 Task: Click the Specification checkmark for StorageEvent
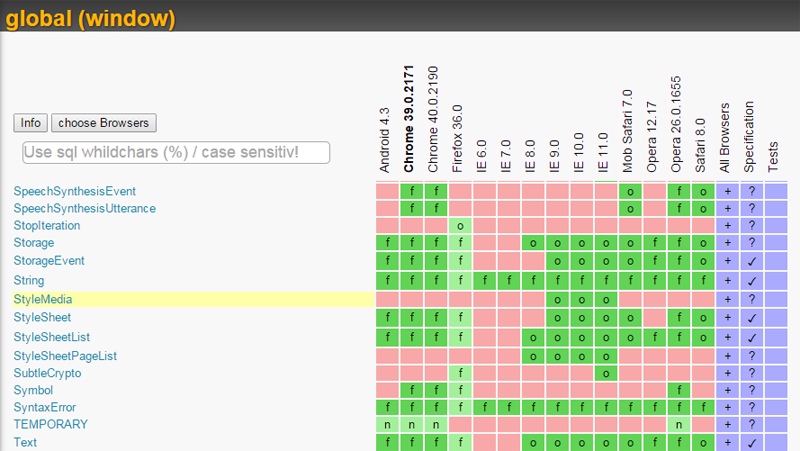pos(752,261)
